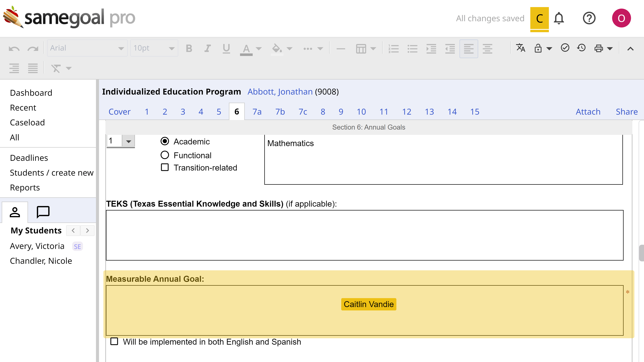
Task: Expand the lock options dropdown arrow
Action: (549, 49)
